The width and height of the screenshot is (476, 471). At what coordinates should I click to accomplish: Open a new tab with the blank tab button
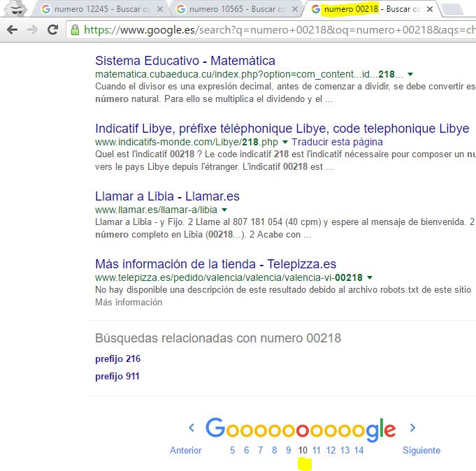[452, 9]
